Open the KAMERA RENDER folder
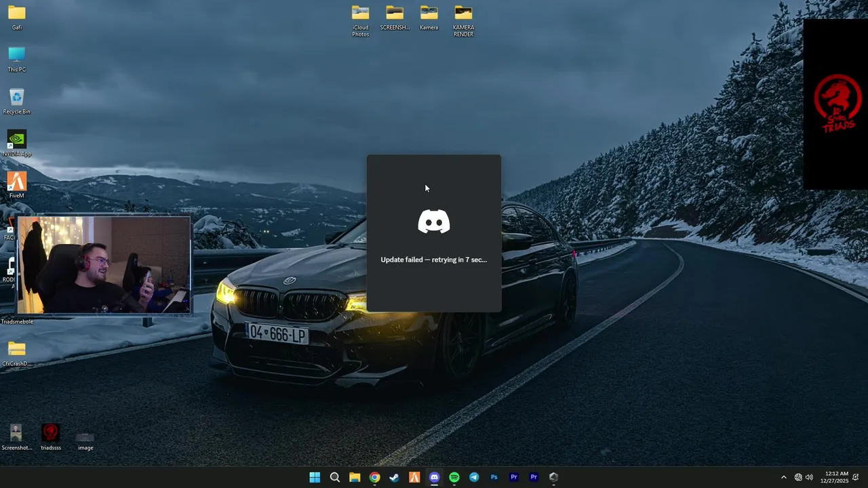The height and width of the screenshot is (488, 868). (x=463, y=21)
